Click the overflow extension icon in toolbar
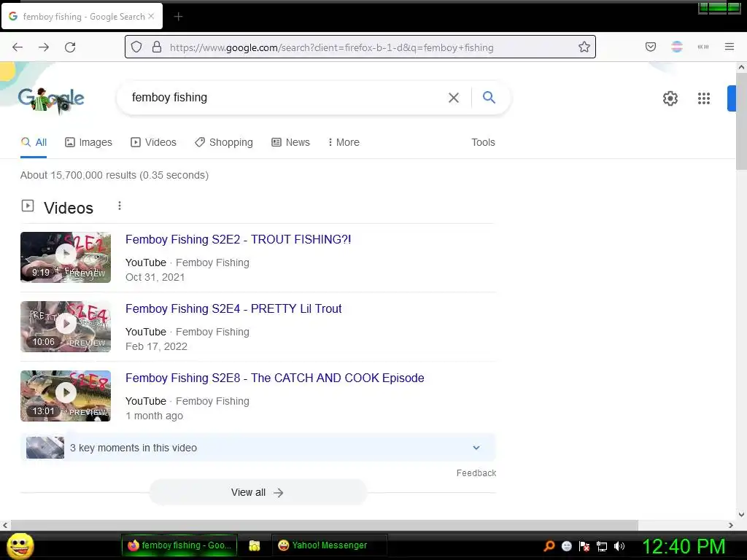 tap(703, 47)
